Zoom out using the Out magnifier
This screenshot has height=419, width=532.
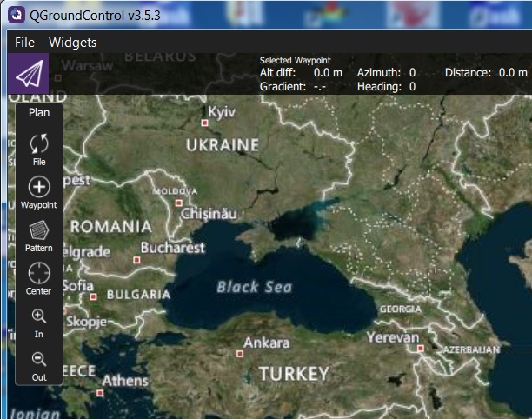click(39, 360)
